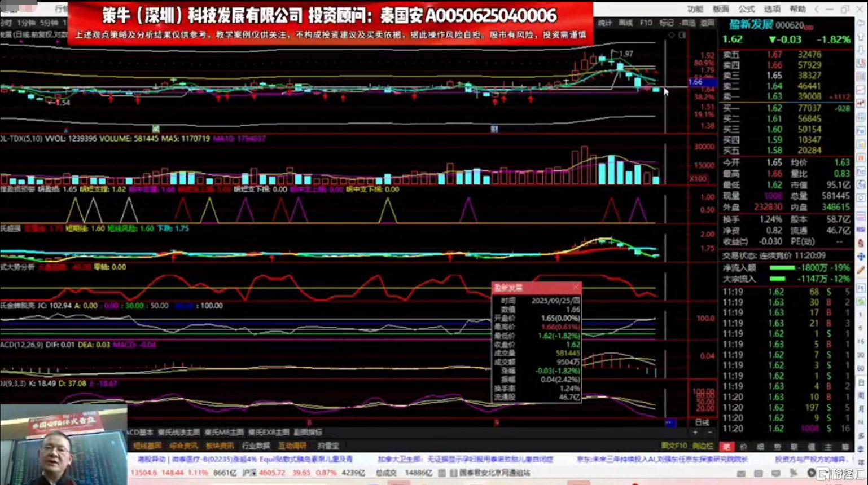Viewport: 868px width, 485px height.
Task: Click the down arrow icon in right sidebar
Action: (x=861, y=50)
